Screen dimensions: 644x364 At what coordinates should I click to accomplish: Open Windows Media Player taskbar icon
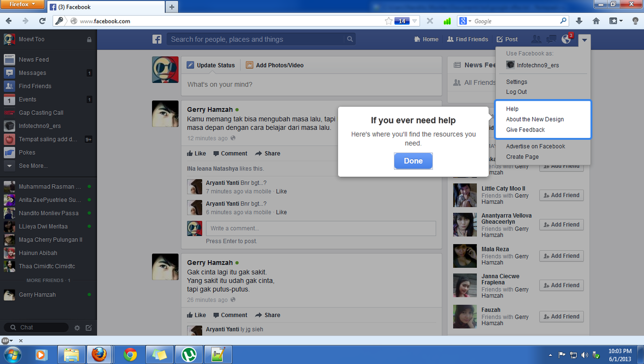point(41,355)
